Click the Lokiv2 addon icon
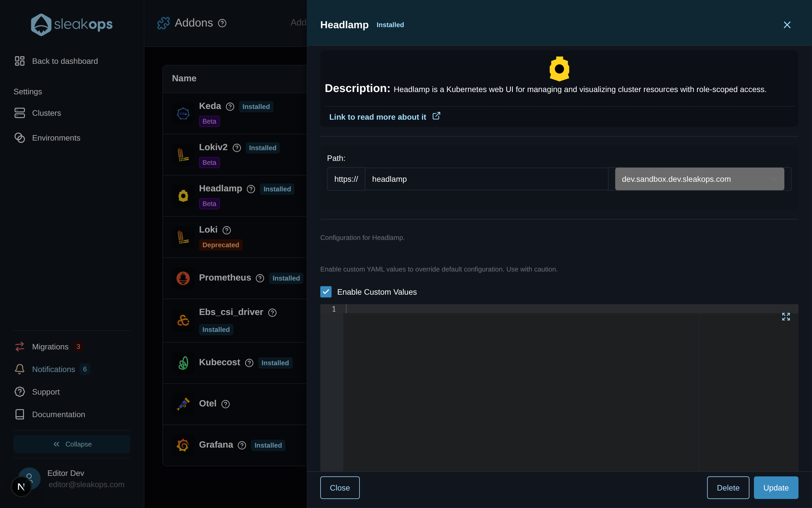The image size is (812, 508). click(183, 155)
